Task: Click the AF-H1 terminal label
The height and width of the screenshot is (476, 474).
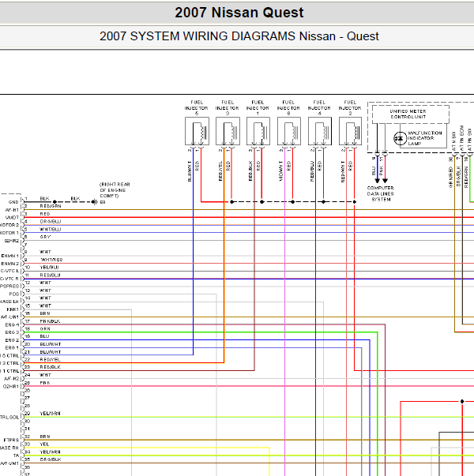Action: 12,210
